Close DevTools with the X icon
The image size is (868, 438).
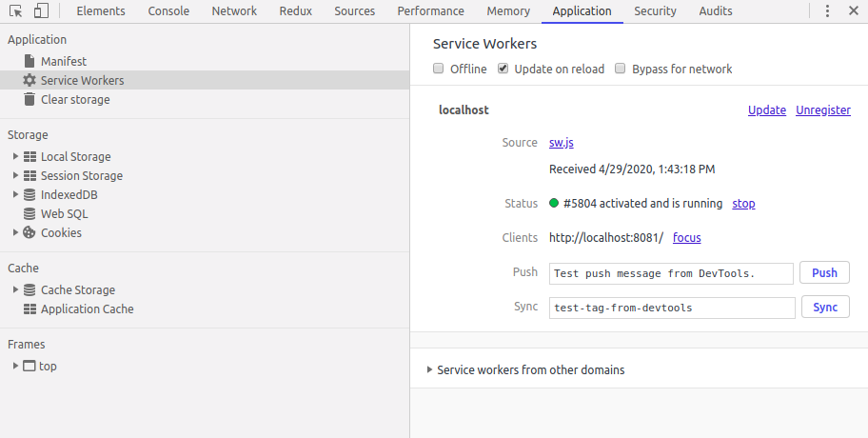coord(852,11)
